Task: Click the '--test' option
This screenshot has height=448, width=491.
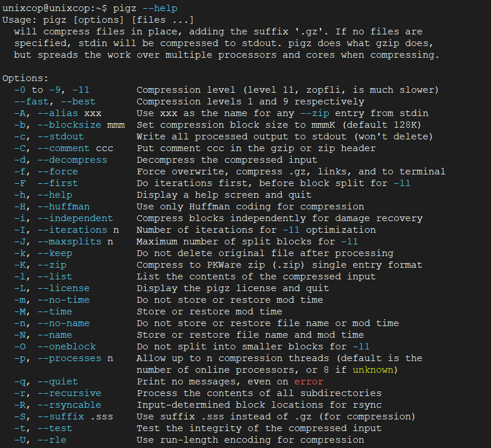Action: [x=55, y=429]
